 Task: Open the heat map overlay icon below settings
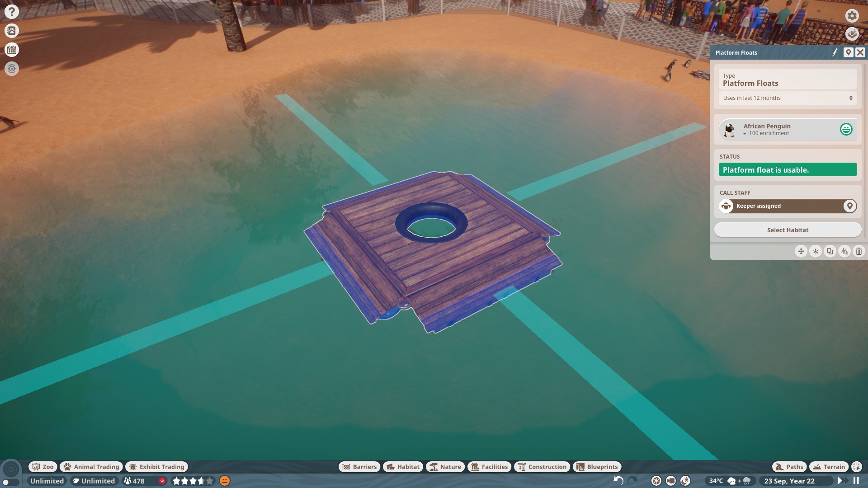coord(852,34)
